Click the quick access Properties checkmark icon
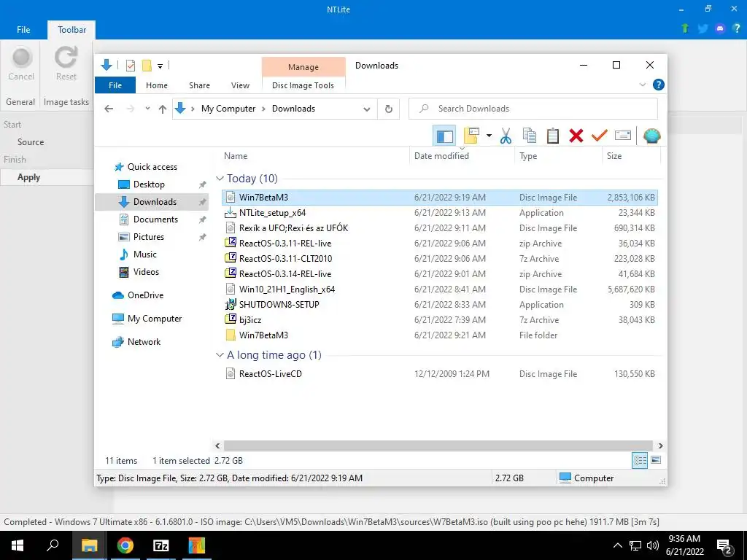This screenshot has height=560, width=747. tap(131, 66)
